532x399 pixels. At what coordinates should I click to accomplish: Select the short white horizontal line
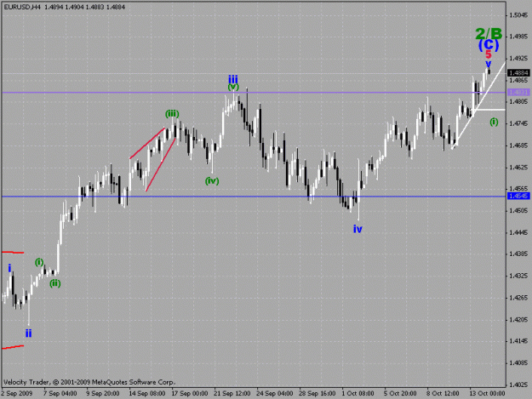click(x=490, y=110)
